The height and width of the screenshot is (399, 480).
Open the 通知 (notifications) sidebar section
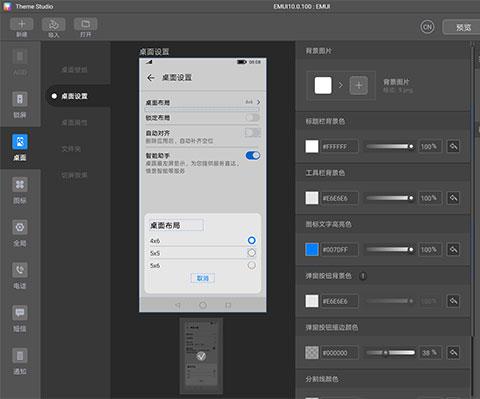click(20, 361)
